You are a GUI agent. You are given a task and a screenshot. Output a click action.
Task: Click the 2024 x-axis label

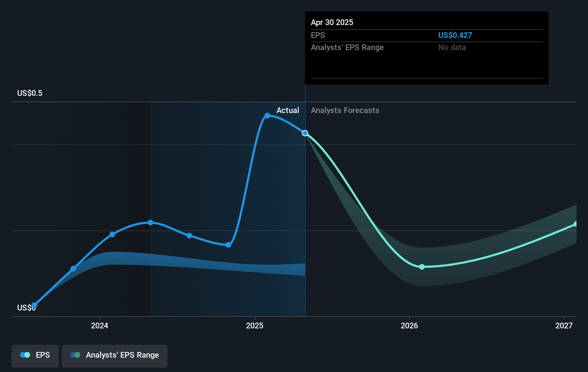(100, 325)
